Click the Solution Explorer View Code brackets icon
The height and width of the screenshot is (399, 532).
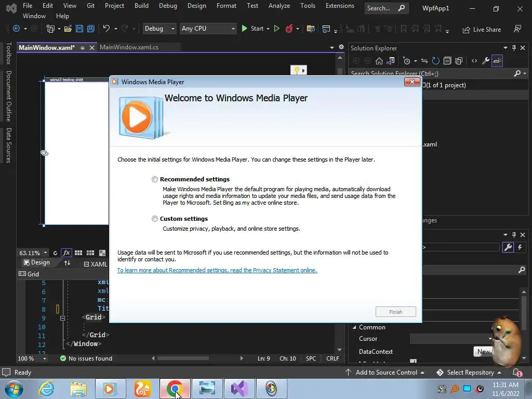474,61
